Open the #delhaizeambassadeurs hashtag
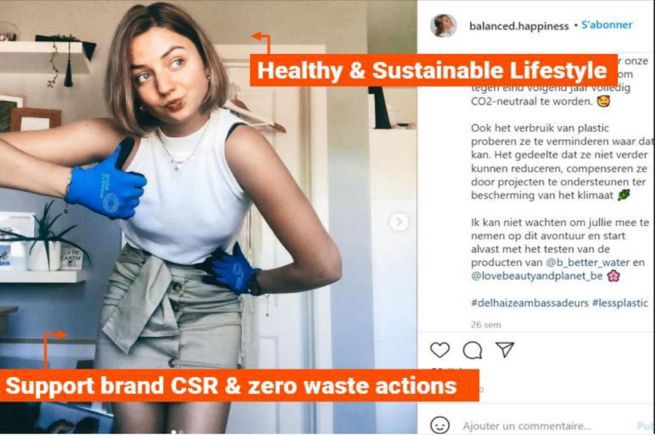This screenshot has width=655, height=435. [519, 301]
